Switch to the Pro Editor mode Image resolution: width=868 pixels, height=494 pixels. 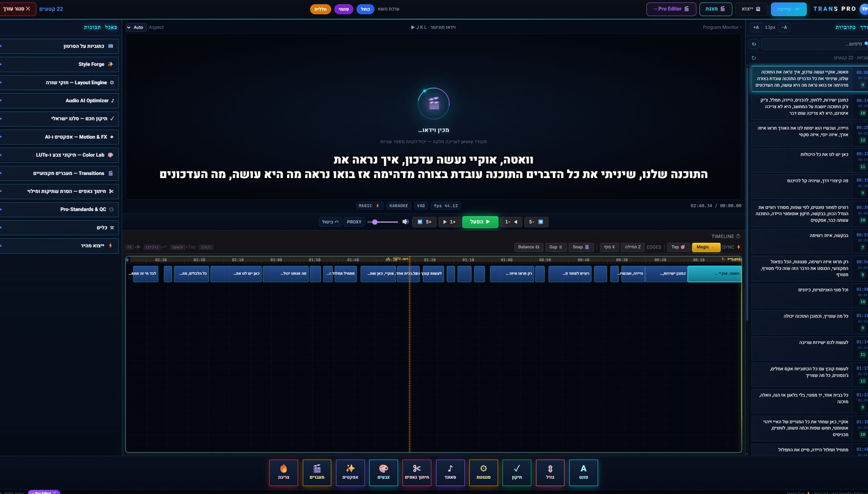point(671,9)
